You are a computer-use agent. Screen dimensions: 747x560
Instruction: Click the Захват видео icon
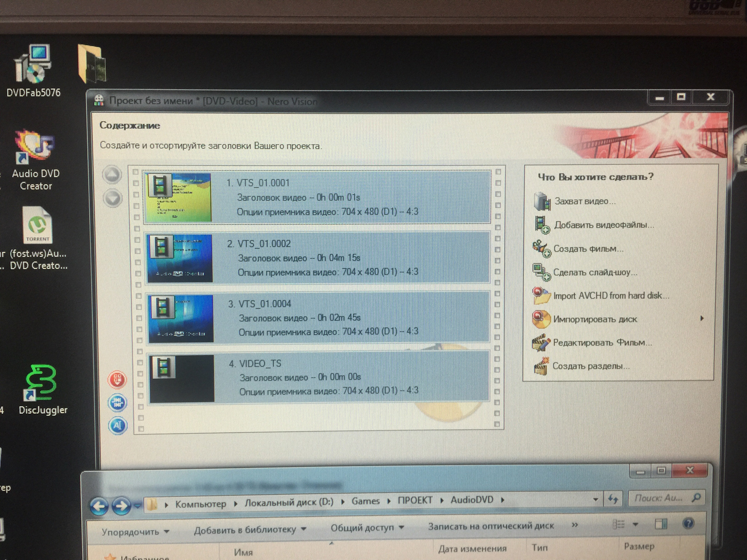click(542, 201)
